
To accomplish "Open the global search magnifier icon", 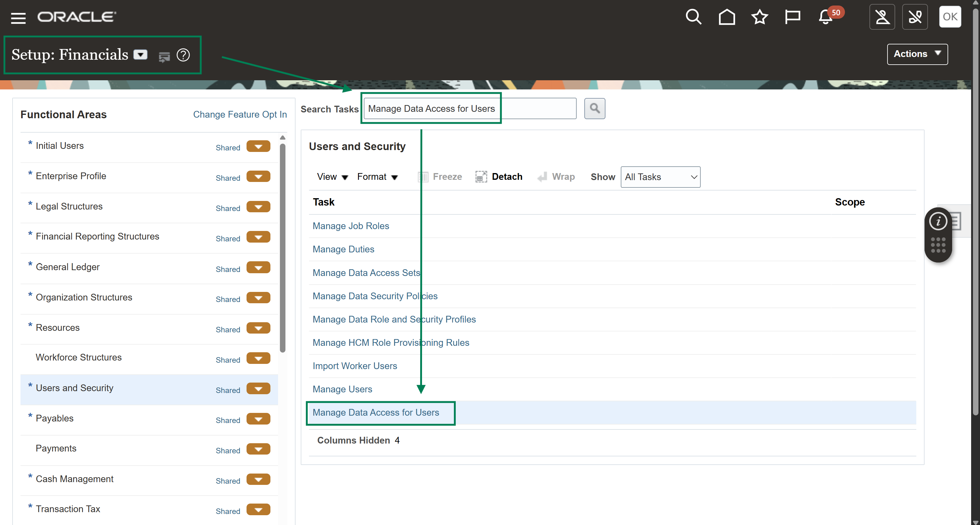I will click(693, 17).
